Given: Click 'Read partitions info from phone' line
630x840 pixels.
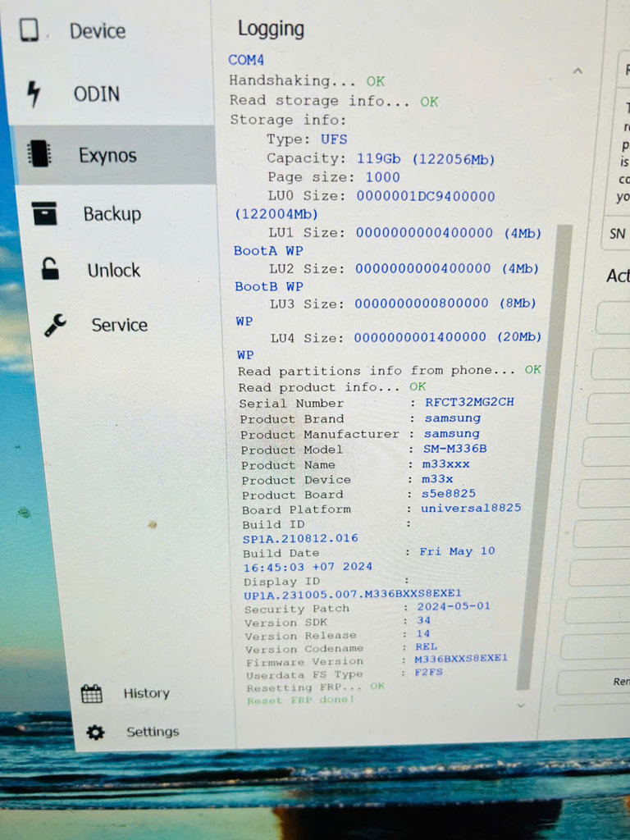Looking at the screenshot, I should coord(390,370).
